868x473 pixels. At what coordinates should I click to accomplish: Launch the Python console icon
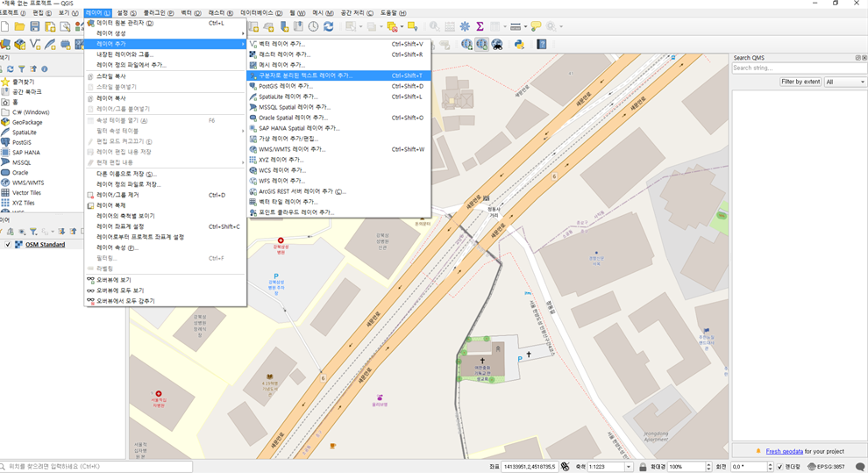(x=519, y=44)
